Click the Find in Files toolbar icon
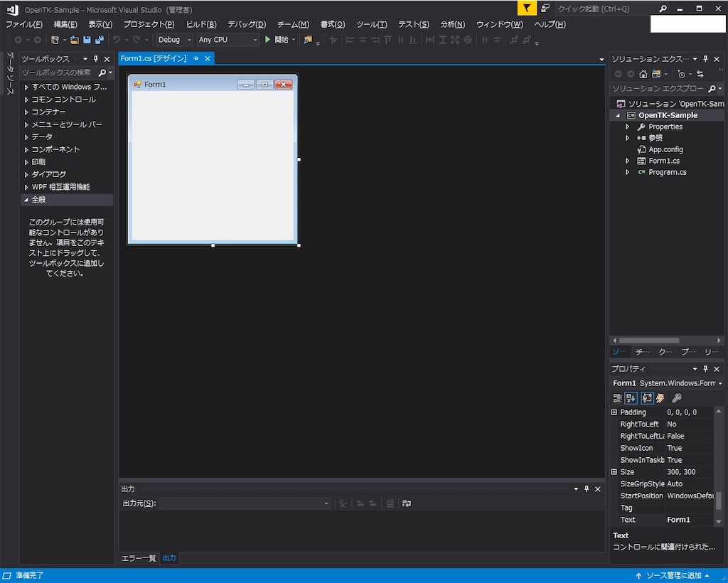Image resolution: width=728 pixels, height=583 pixels. pyautogui.click(x=308, y=40)
